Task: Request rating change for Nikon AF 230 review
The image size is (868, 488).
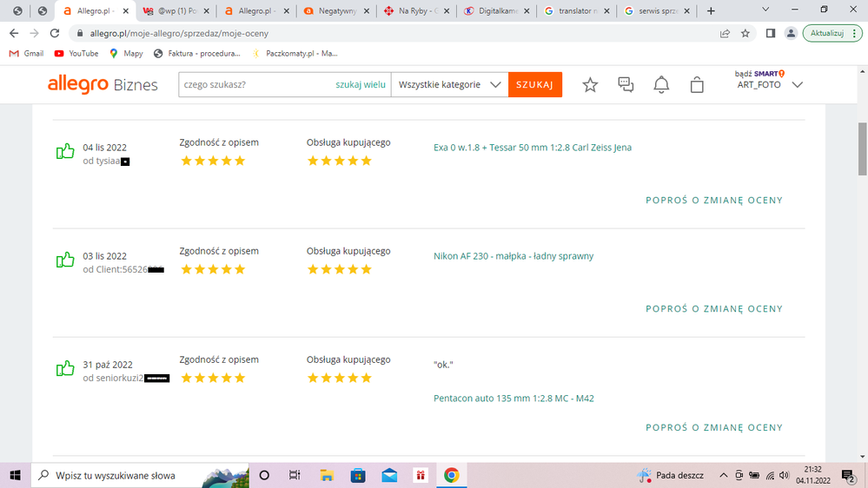Action: pos(714,309)
